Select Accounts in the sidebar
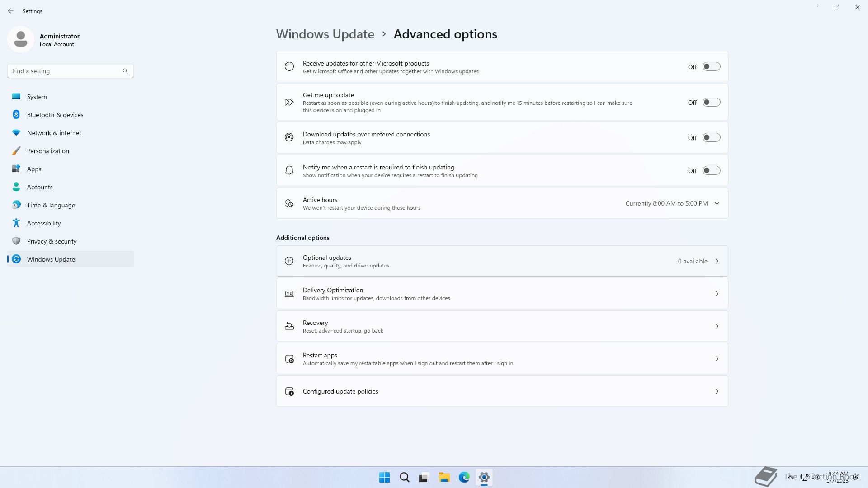Image resolution: width=868 pixels, height=488 pixels. tap(40, 187)
